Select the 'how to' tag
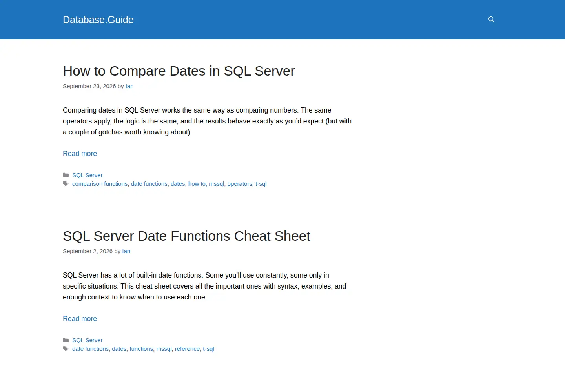The width and height of the screenshot is (565, 392). point(197,184)
